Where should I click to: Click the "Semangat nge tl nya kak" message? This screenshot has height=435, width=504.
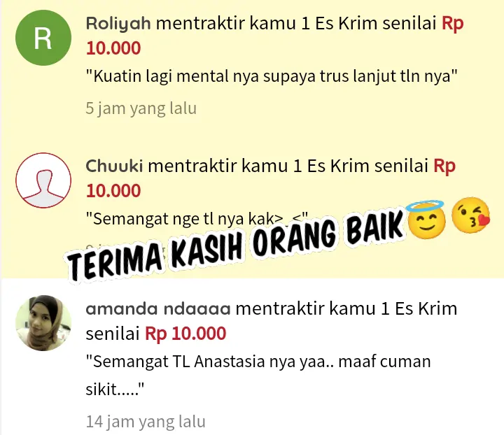pyautogui.click(x=197, y=219)
